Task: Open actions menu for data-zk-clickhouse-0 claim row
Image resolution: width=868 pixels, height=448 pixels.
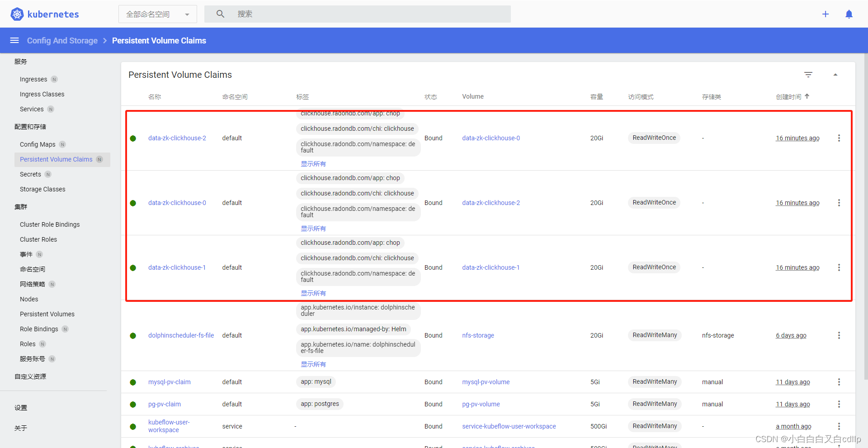Action: [x=839, y=203]
